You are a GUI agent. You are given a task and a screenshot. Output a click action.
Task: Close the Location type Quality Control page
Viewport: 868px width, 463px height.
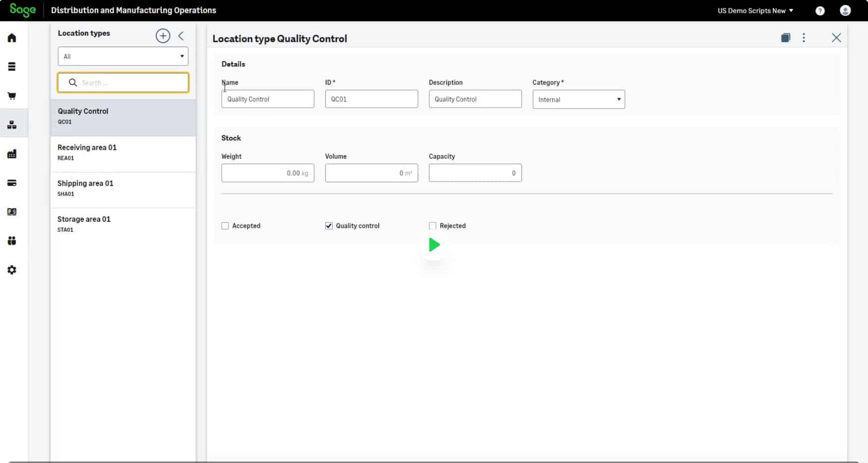coord(836,38)
